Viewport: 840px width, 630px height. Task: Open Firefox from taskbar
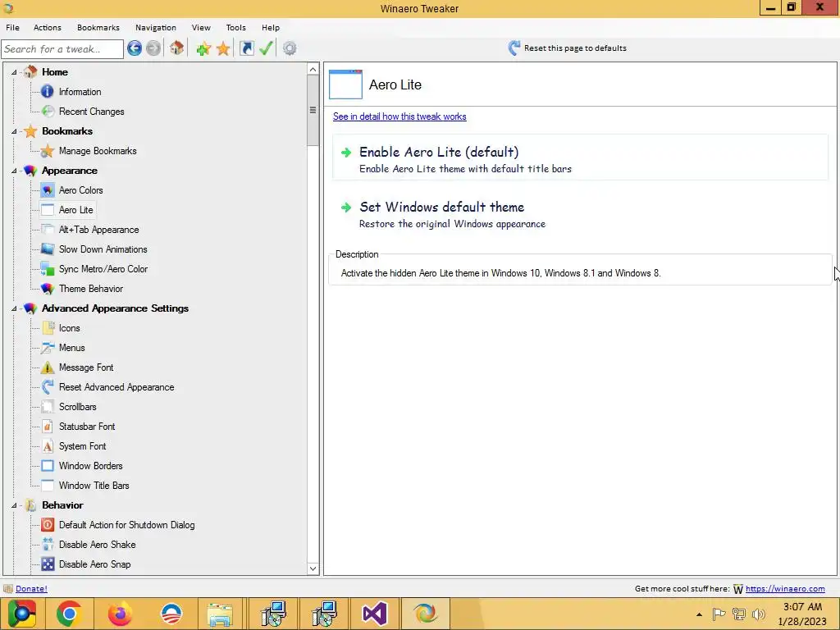pyautogui.click(x=120, y=614)
